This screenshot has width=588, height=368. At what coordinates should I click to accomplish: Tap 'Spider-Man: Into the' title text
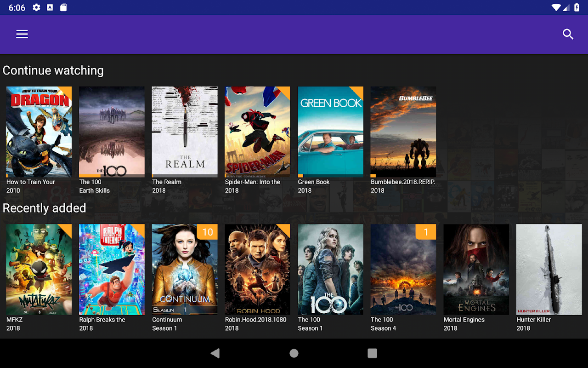[x=253, y=182]
